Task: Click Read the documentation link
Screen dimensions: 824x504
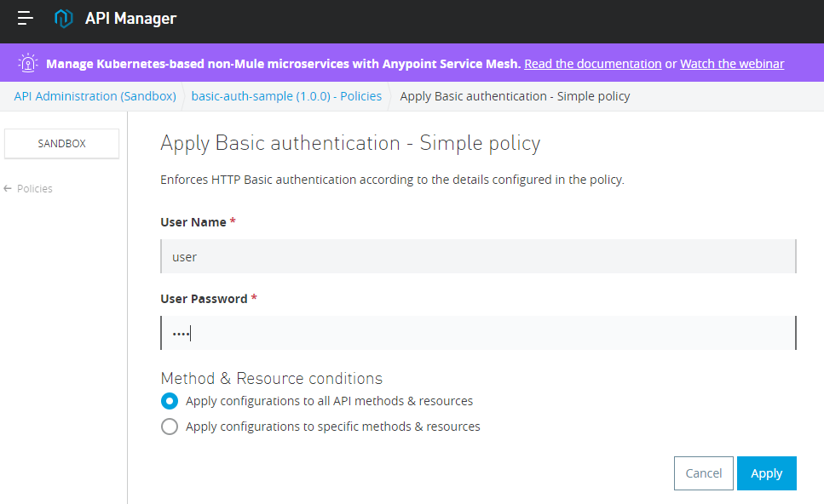Action: 593,64
